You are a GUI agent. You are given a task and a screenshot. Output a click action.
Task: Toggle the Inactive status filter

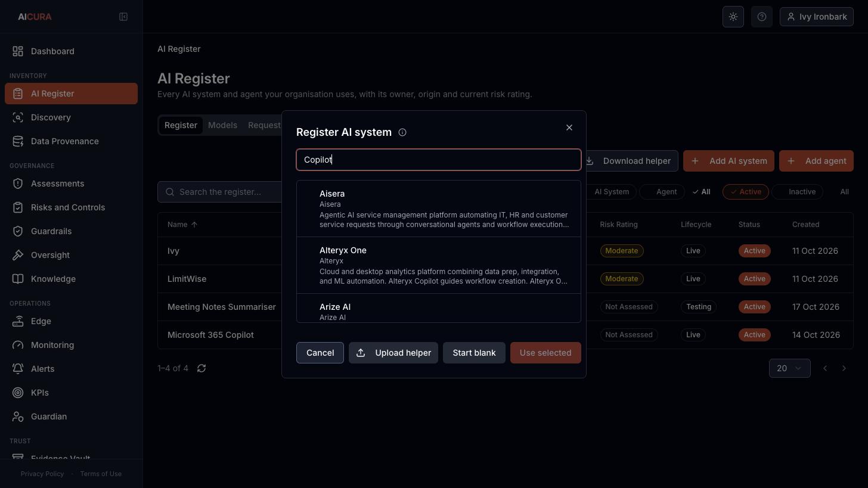797,192
